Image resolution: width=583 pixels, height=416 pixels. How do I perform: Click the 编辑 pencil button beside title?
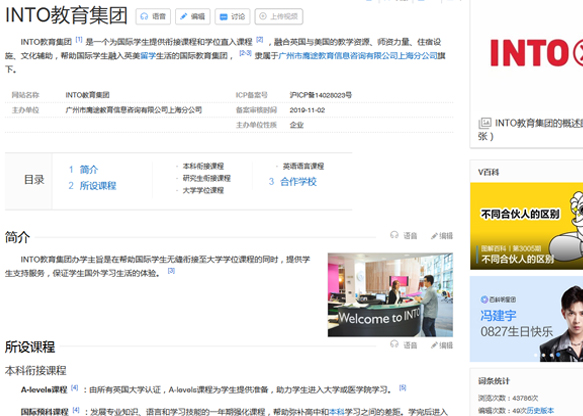pyautogui.click(x=193, y=16)
